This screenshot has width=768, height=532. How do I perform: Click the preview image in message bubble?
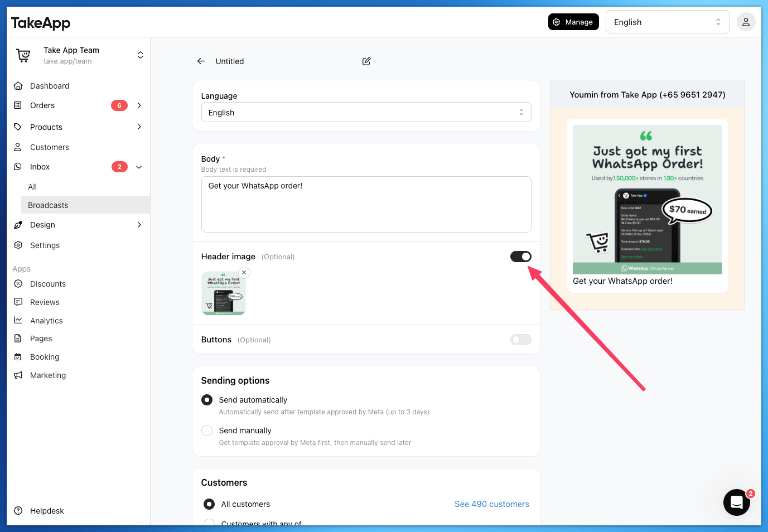(648, 200)
